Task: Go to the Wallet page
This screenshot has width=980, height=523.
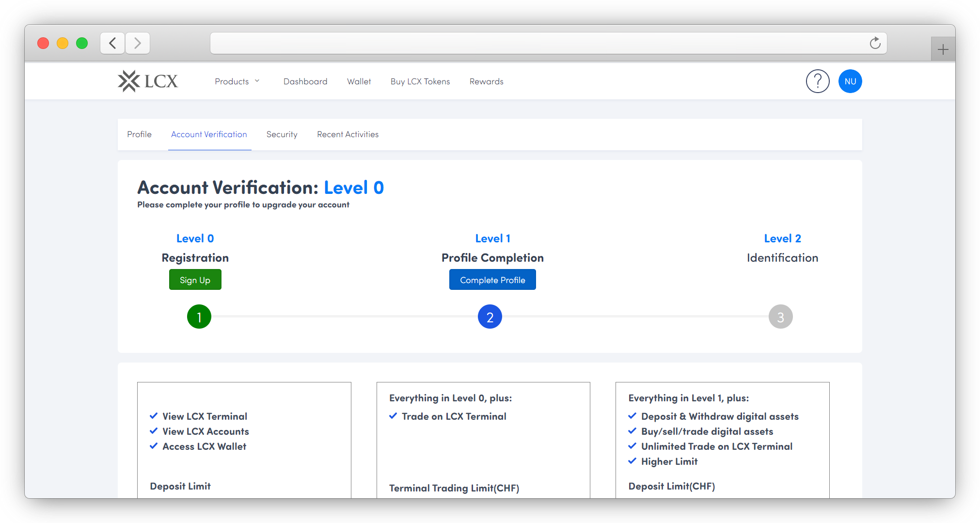Action: (359, 81)
